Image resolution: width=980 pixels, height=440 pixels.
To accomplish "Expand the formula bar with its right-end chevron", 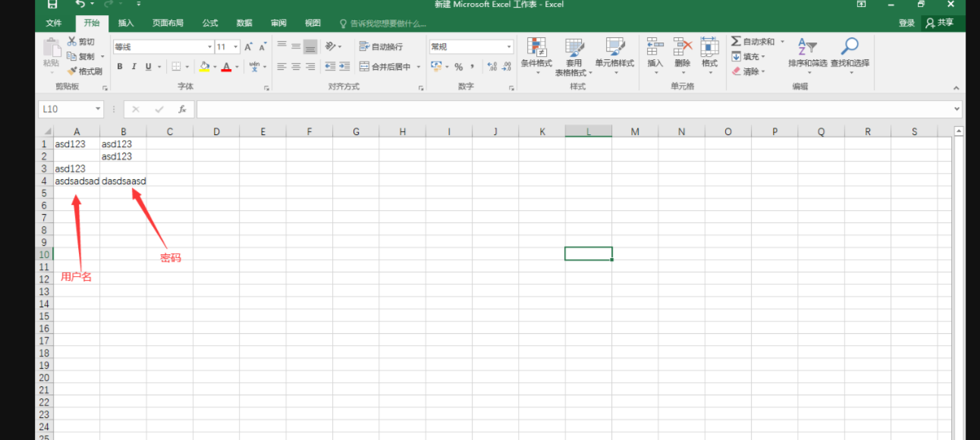I will click(x=956, y=109).
